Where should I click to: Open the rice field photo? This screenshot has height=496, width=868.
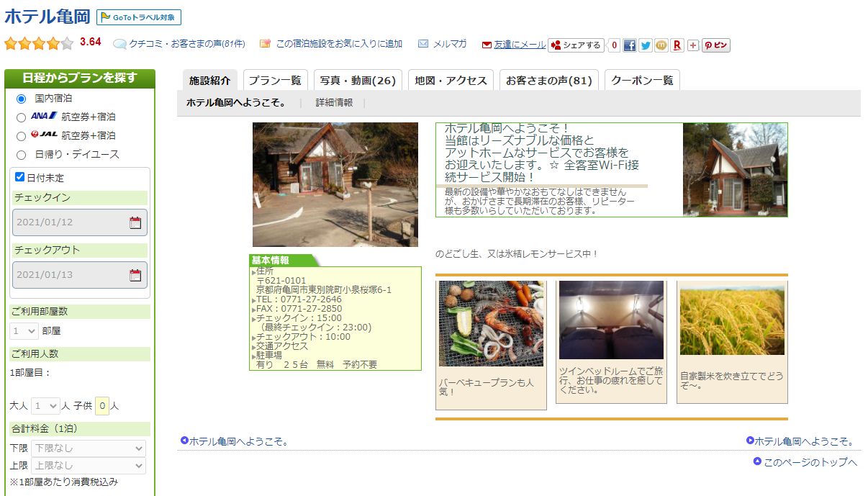[x=732, y=321]
